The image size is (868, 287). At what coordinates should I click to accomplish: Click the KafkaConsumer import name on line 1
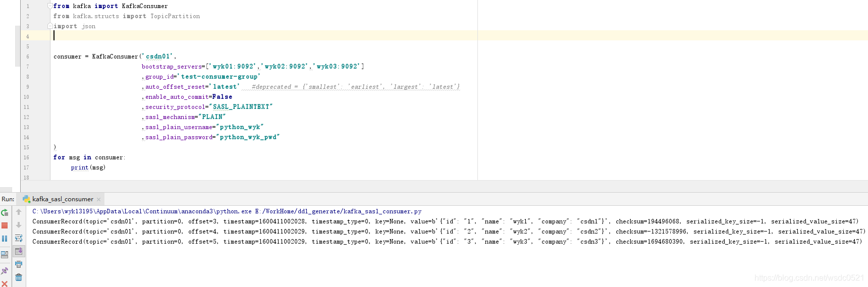point(145,6)
